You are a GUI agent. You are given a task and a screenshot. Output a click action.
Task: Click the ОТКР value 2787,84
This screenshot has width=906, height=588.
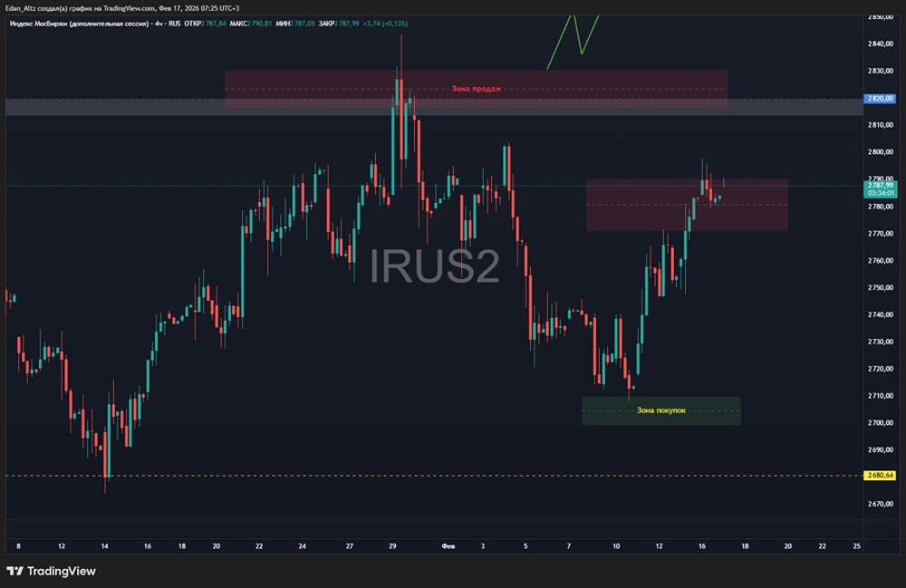tap(214, 24)
